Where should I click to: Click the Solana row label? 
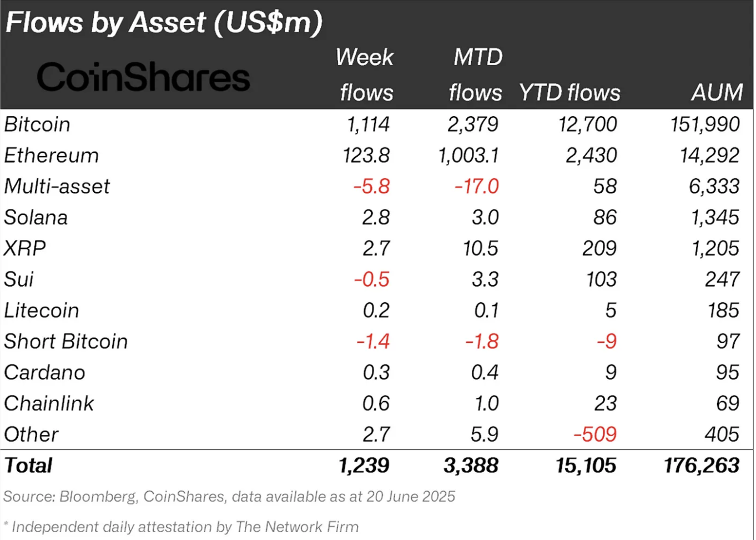[36, 217]
